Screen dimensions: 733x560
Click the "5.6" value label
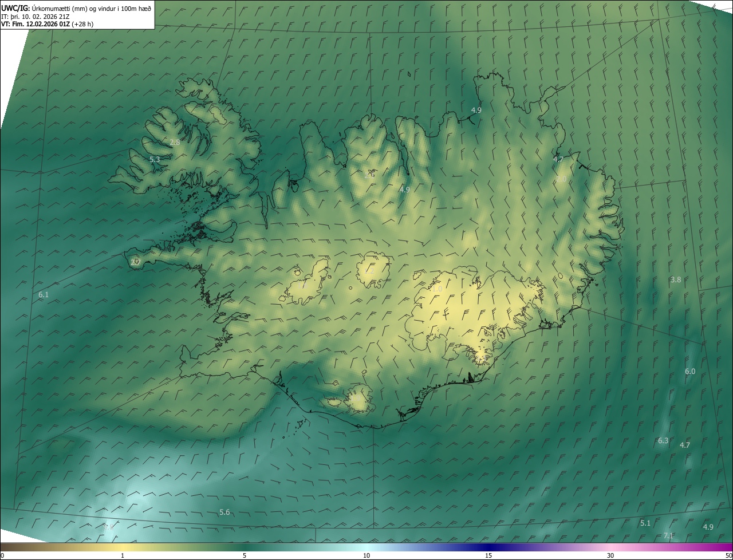click(224, 512)
